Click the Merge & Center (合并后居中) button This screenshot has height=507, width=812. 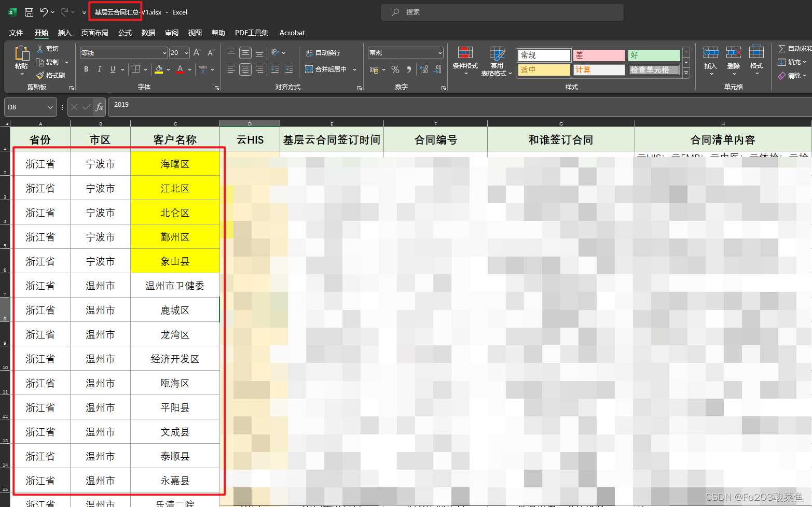(x=326, y=69)
